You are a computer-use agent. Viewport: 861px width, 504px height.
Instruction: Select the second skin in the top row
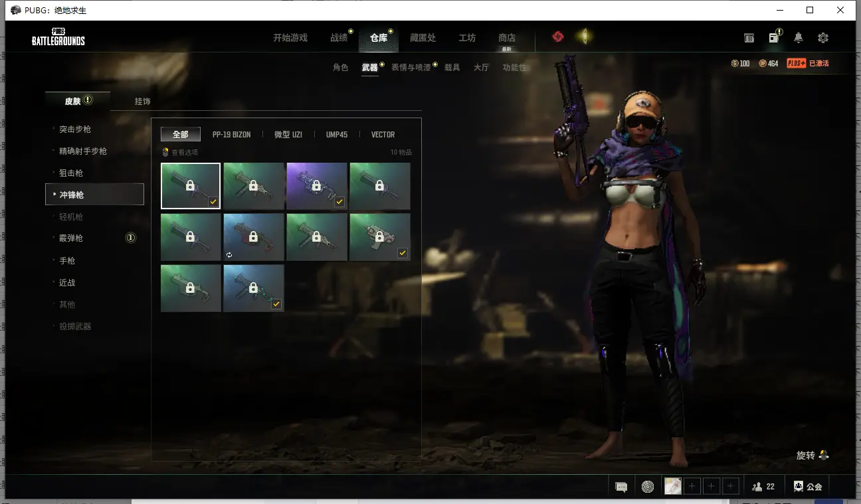[x=254, y=186]
